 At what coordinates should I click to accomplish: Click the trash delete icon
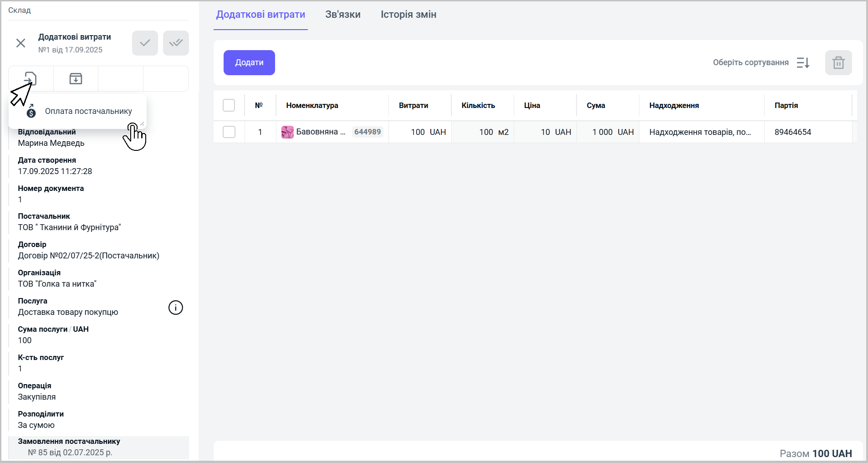(x=838, y=63)
